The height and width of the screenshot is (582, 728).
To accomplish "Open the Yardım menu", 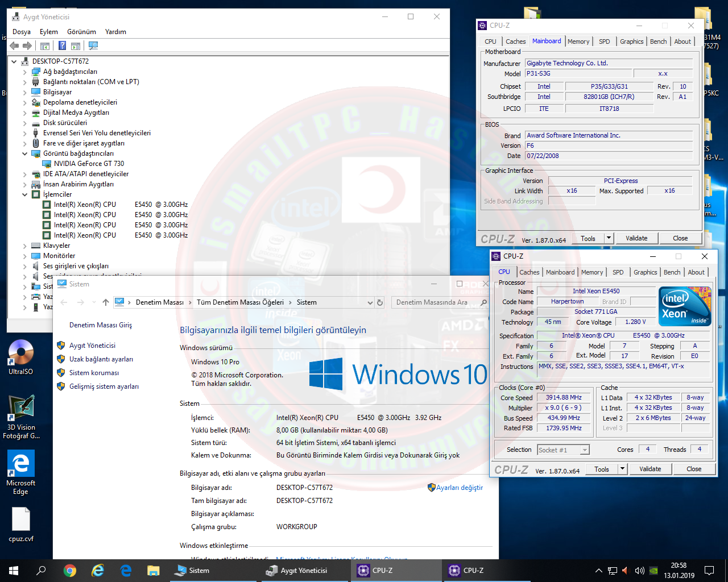I will 115,32.
